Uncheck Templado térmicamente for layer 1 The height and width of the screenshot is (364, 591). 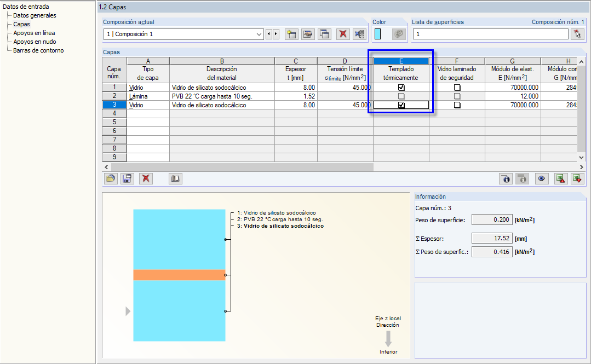pyautogui.click(x=401, y=88)
